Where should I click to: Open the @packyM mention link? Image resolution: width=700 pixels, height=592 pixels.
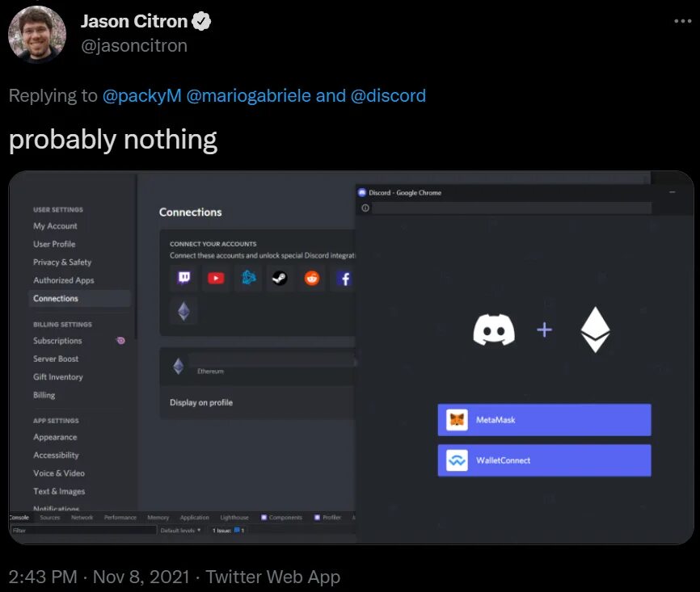point(142,95)
